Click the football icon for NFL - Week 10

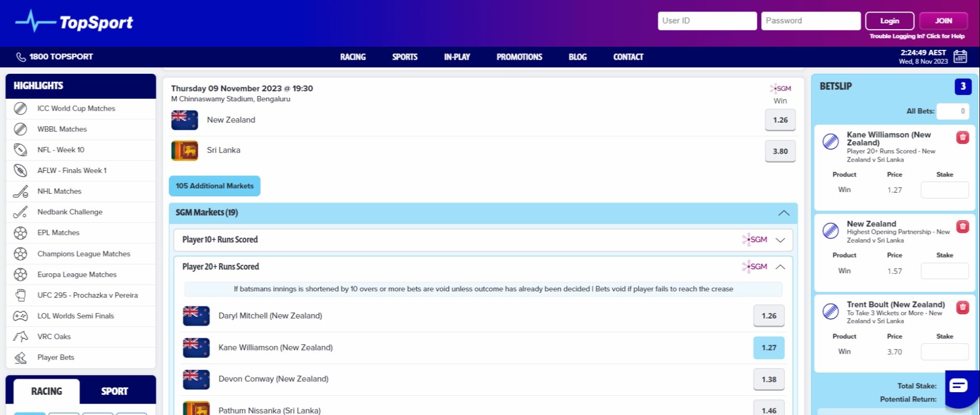(20, 150)
